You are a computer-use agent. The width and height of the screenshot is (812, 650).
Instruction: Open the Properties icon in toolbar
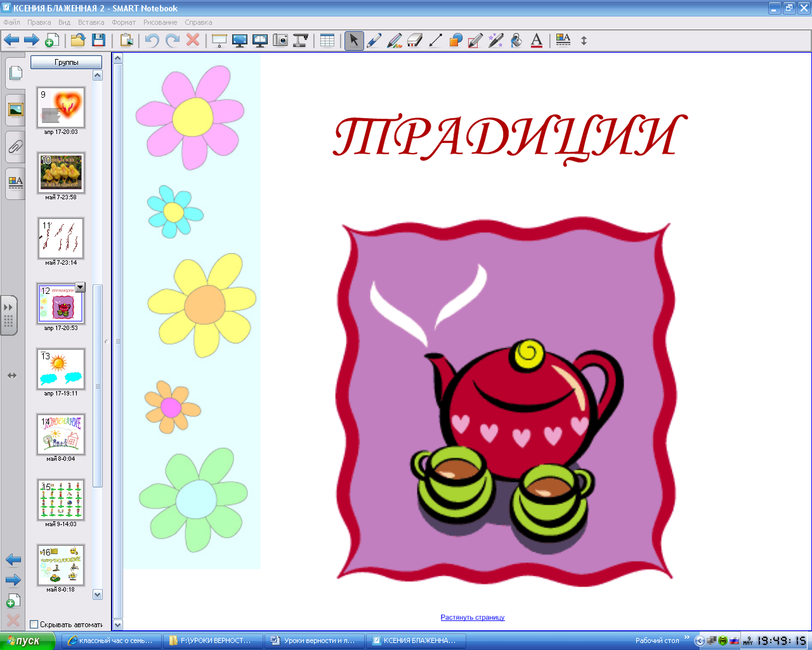563,40
